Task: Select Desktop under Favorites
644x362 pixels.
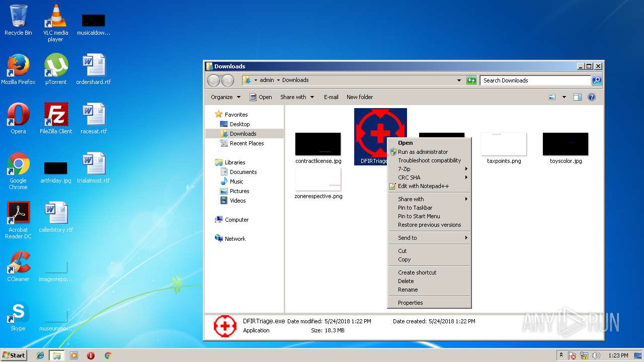Action: coord(239,124)
